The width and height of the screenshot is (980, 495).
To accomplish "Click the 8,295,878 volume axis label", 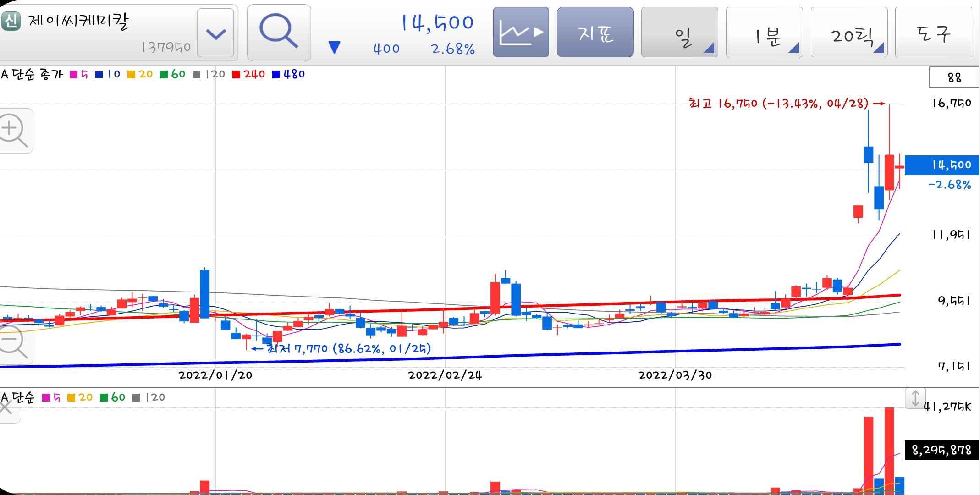I will 942,450.
